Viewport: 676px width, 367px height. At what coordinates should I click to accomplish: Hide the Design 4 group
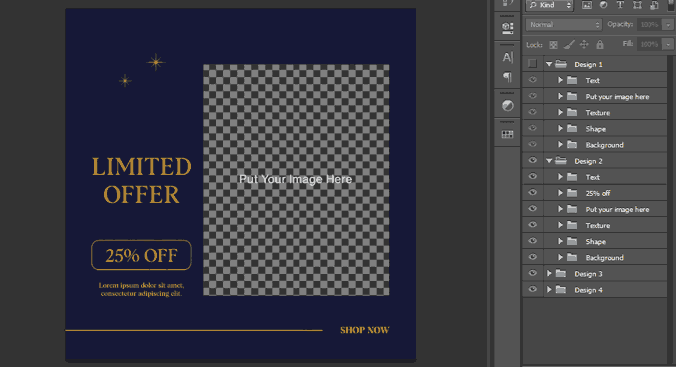pos(532,289)
